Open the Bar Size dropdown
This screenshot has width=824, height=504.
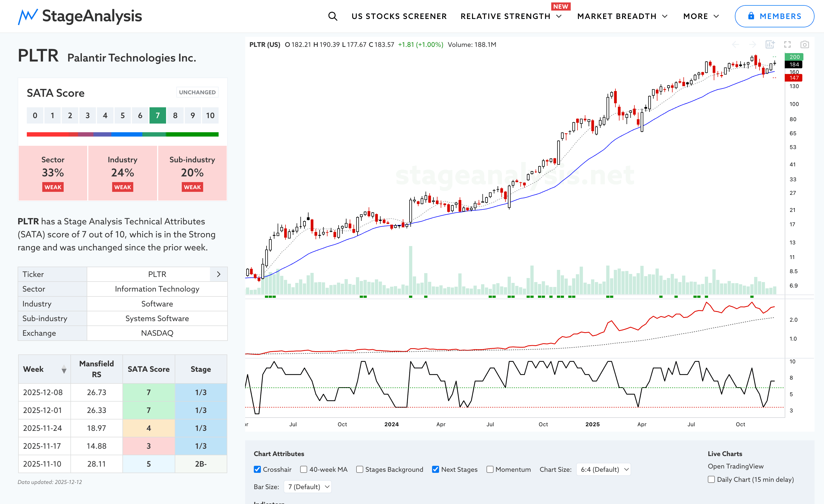(308, 487)
